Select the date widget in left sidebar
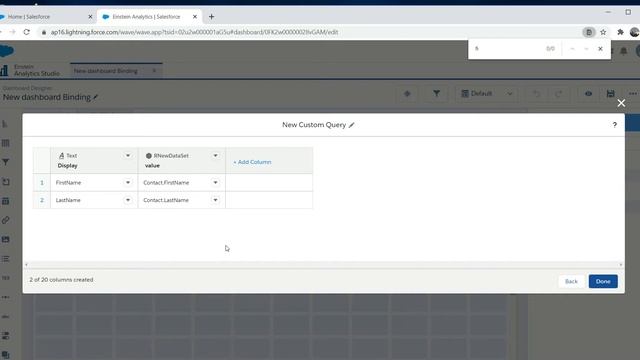 click(x=5, y=201)
